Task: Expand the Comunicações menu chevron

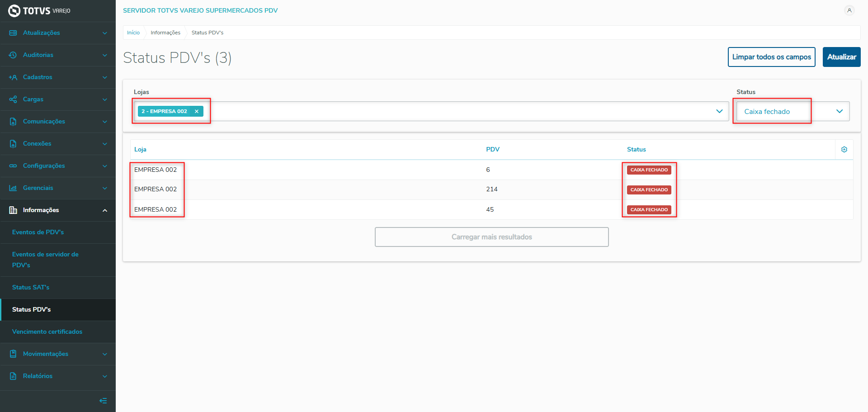Action: click(105, 122)
